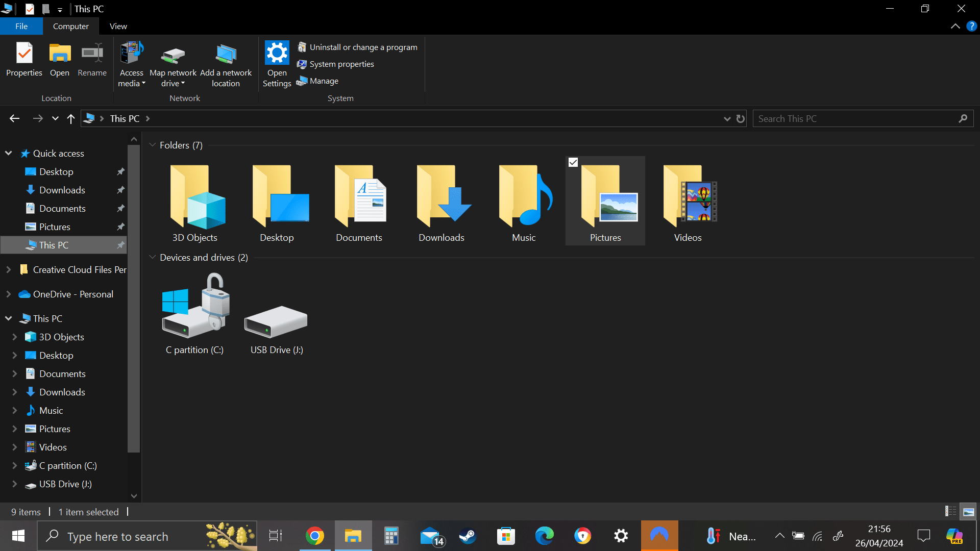Viewport: 980px width, 551px height.
Task: Click System properties link
Action: 341,64
